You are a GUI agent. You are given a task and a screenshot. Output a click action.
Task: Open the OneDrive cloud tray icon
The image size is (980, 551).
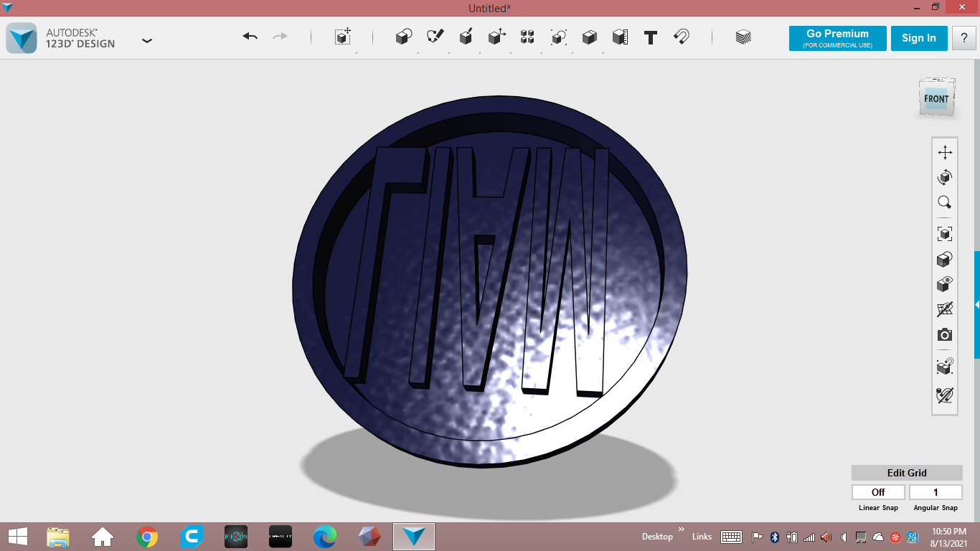point(878,537)
